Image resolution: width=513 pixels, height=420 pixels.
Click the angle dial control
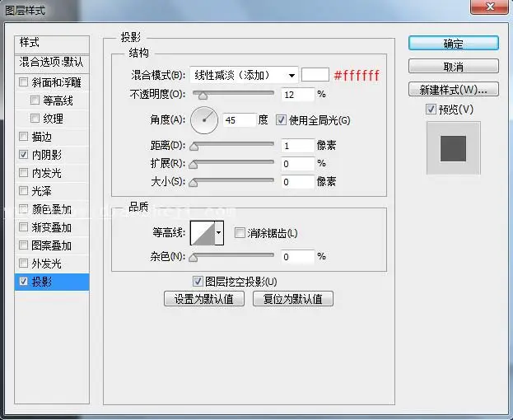click(204, 120)
